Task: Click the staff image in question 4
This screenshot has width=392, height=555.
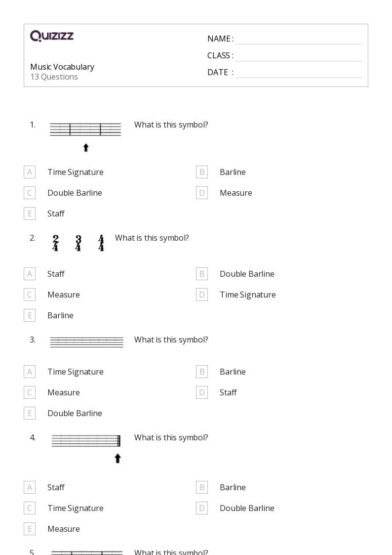Action: 86,440
